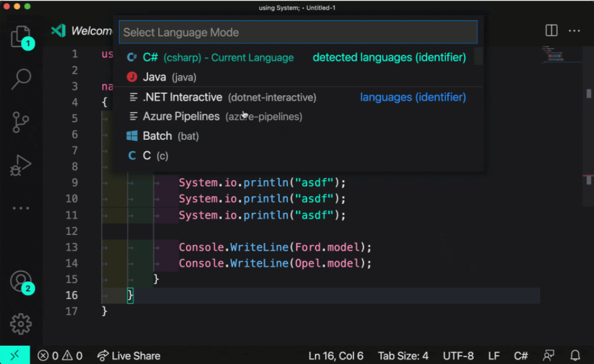Image resolution: width=594 pixels, height=364 pixels.
Task: Open the notifications bell
Action: (575, 355)
